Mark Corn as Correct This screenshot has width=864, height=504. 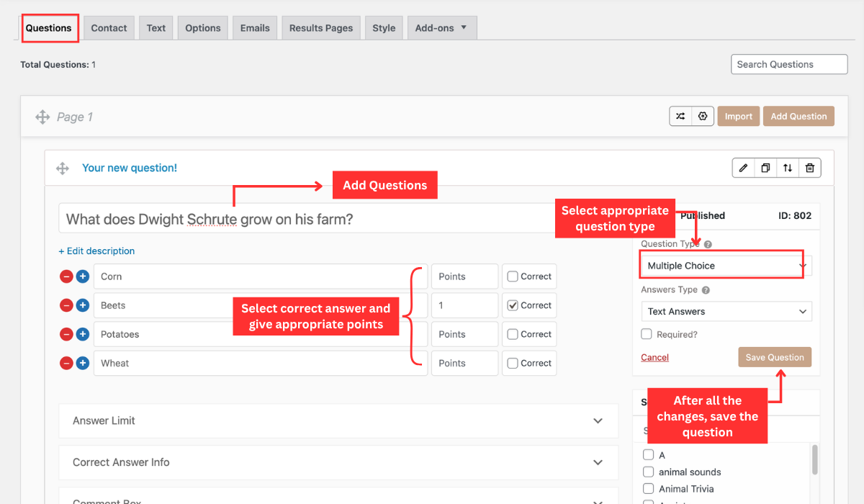coord(513,276)
